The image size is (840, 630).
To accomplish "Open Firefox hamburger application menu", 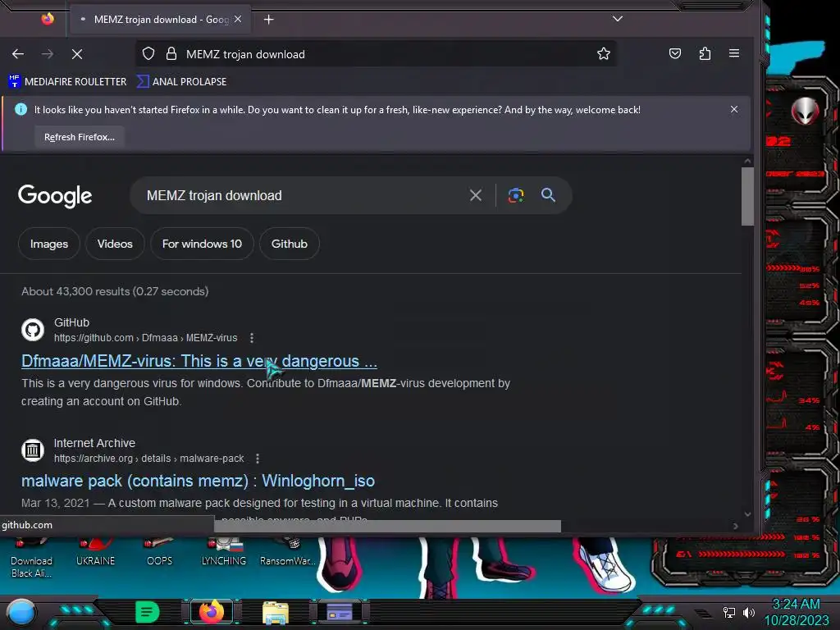I will coord(734,53).
